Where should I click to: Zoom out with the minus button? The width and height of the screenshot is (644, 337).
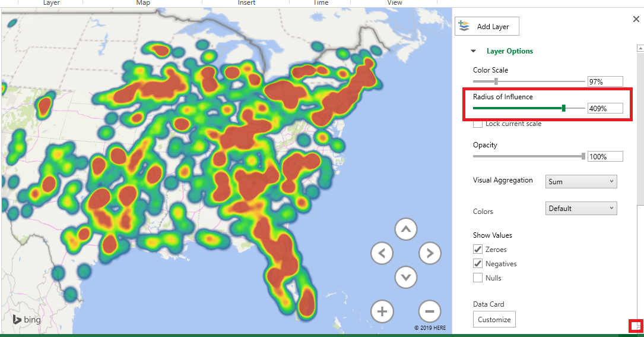(x=430, y=311)
